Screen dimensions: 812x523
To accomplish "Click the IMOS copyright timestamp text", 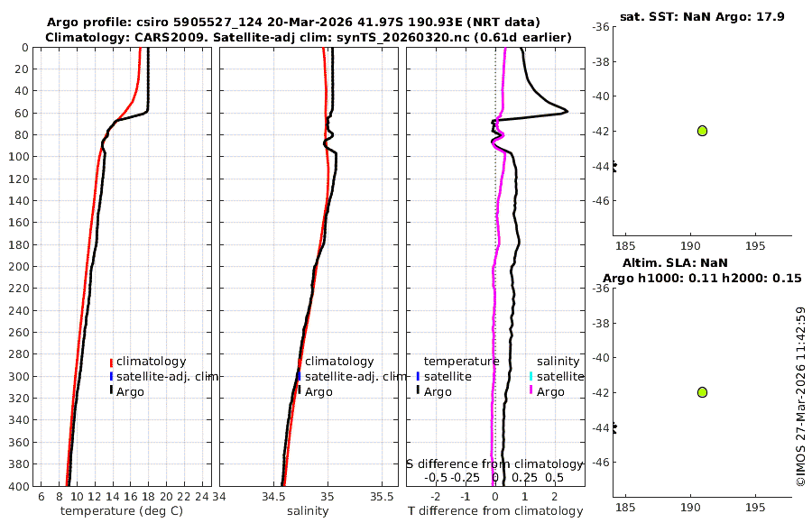I will (x=800, y=397).
